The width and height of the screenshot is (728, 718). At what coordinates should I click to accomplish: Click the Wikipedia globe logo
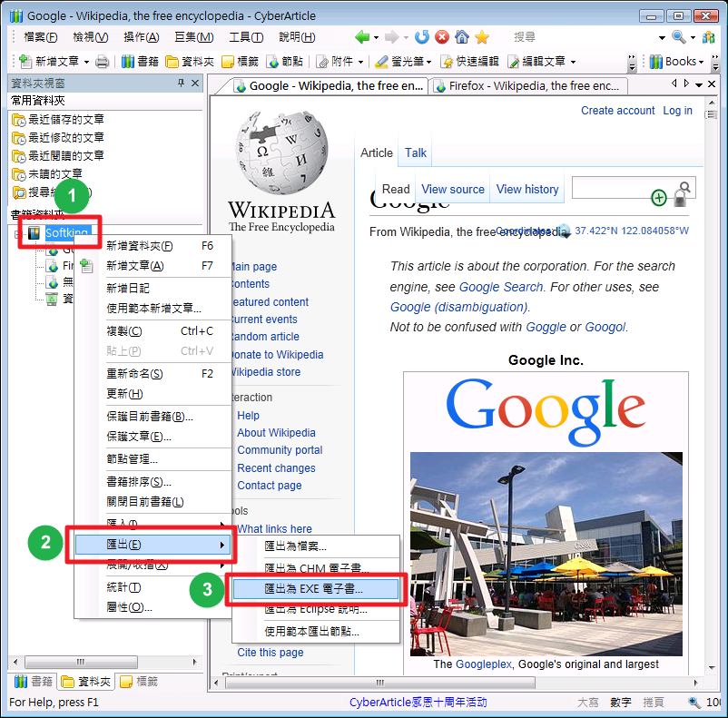280,152
